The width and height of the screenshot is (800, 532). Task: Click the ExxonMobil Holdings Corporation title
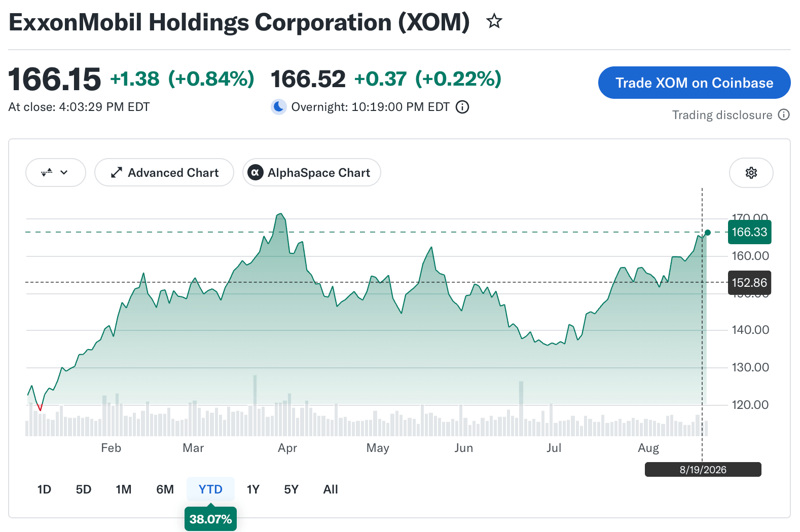coord(239,22)
